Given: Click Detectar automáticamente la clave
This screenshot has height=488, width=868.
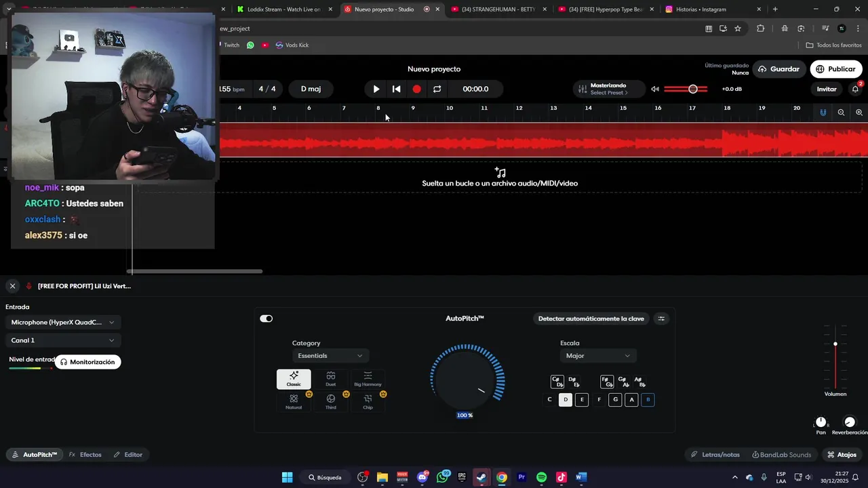Looking at the screenshot, I should [591, 319].
